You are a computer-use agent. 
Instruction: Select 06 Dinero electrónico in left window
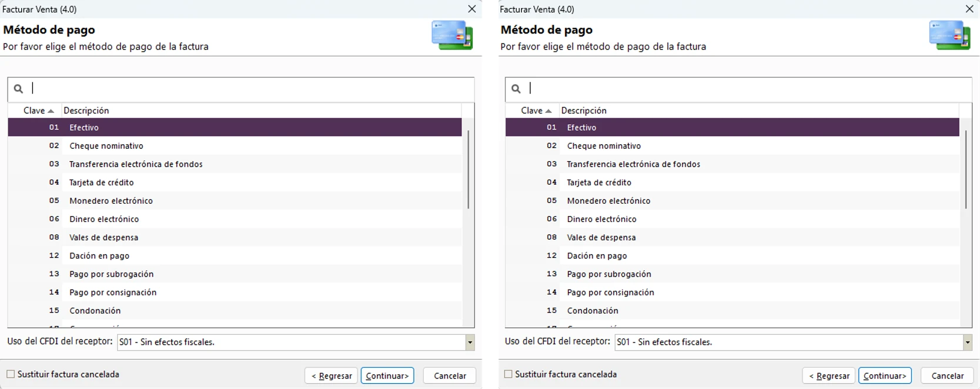235,219
